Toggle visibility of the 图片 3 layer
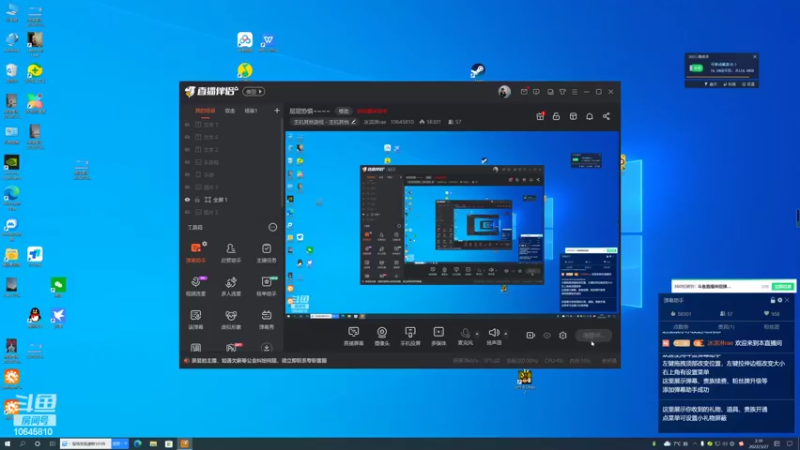The width and height of the screenshot is (800, 450). tap(187, 187)
